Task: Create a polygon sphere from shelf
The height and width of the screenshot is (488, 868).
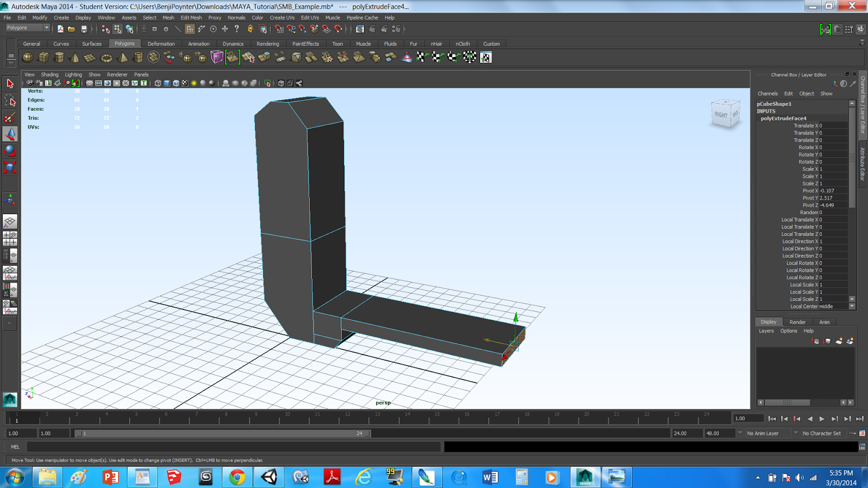Action: coord(28,57)
